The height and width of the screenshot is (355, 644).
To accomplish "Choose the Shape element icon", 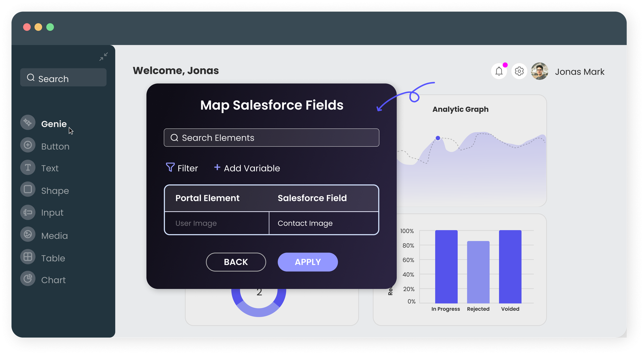I will click(28, 189).
